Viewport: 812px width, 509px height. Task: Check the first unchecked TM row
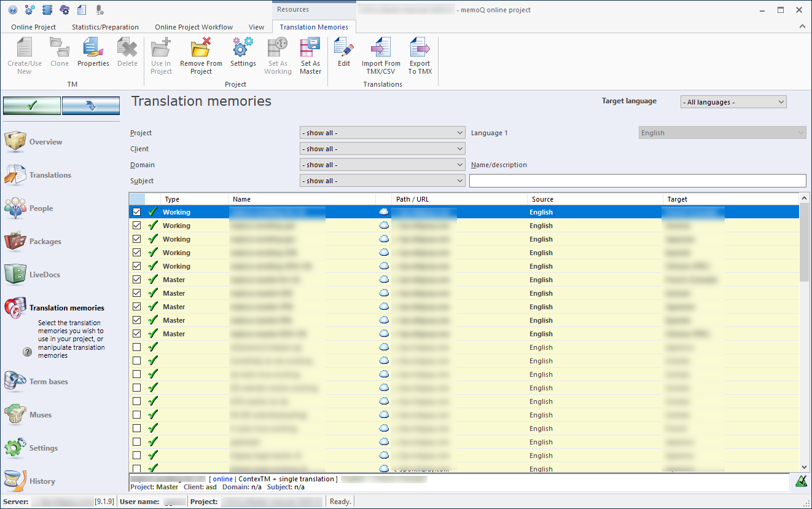tap(136, 347)
